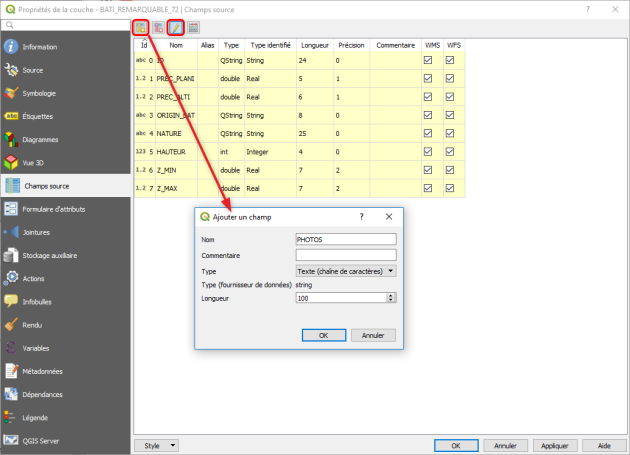Click the Type identifié column header

tap(270, 45)
